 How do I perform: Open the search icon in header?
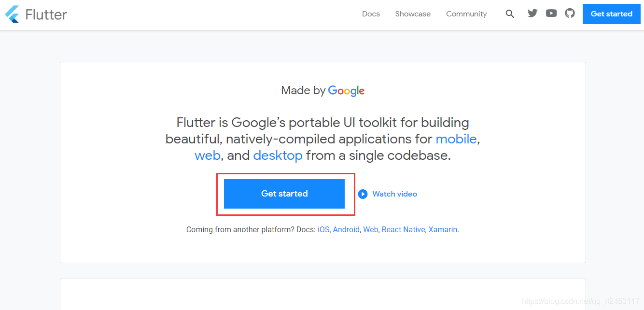[510, 14]
